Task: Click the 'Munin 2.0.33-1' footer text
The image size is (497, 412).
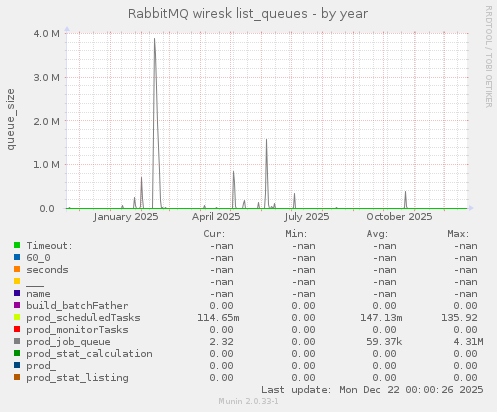Action: (x=248, y=401)
